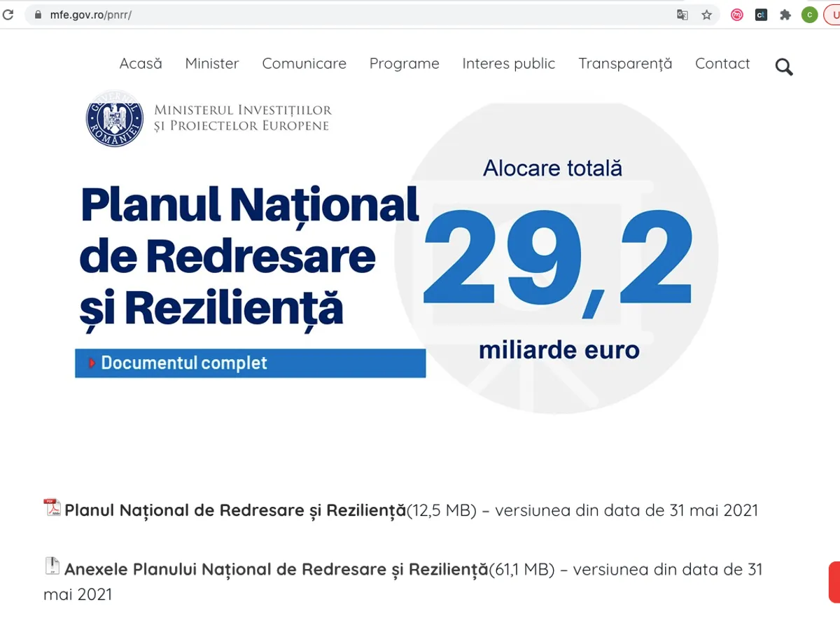Click the padlock site security icon
The width and height of the screenshot is (840, 630).
point(38,15)
